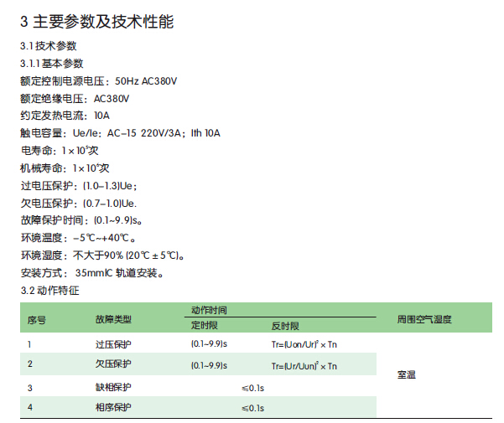The image size is (504, 423).
Task: Click the 安装方式 35mmIC 轨道安装 line
Action: (x=97, y=273)
